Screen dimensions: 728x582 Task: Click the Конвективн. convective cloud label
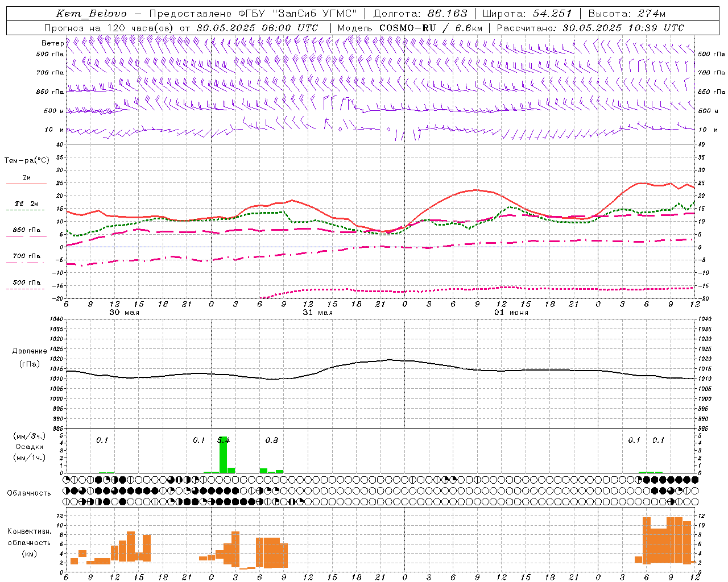click(x=29, y=531)
